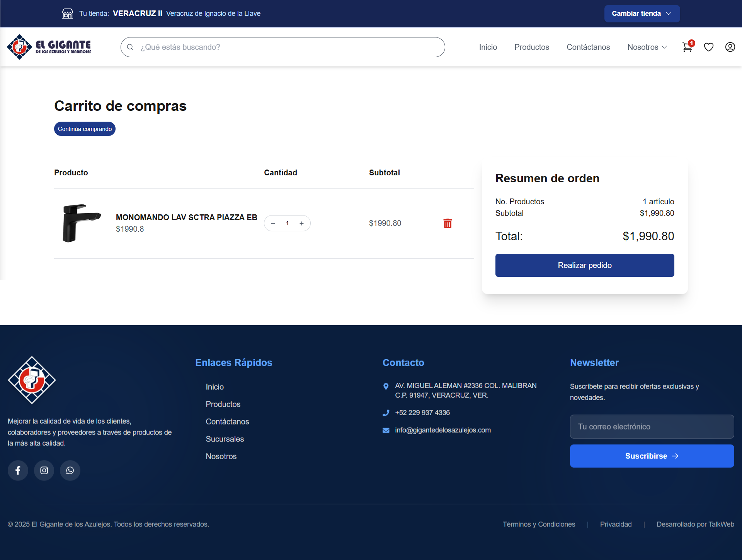Click the envelope icon beside the email address
742x560 pixels.
(386, 430)
